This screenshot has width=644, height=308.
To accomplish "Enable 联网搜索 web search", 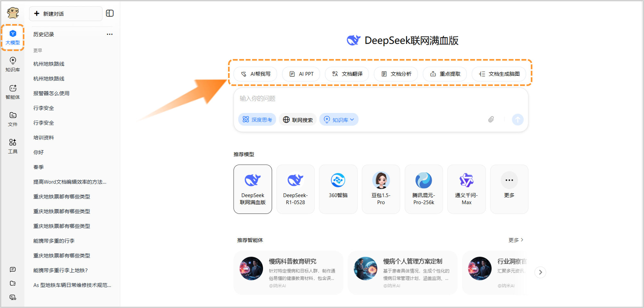I will pyautogui.click(x=298, y=119).
